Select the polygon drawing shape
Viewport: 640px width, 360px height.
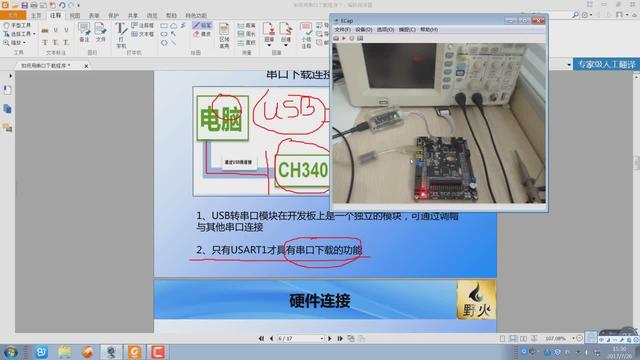coord(164,42)
